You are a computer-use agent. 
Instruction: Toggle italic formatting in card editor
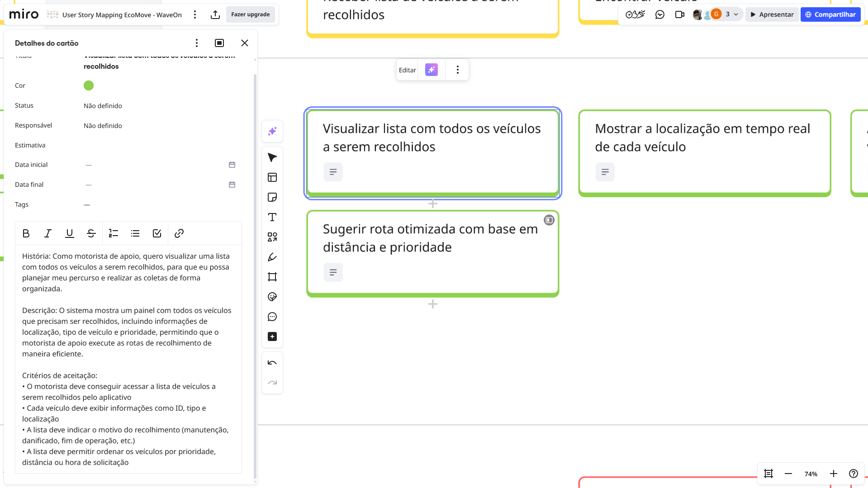pyautogui.click(x=47, y=233)
